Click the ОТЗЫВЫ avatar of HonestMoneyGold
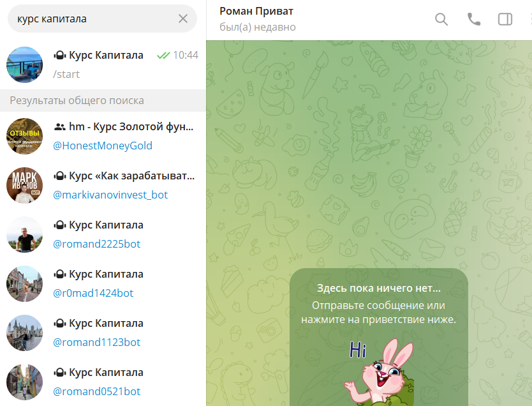This screenshot has height=406, width=532. pyautogui.click(x=24, y=136)
